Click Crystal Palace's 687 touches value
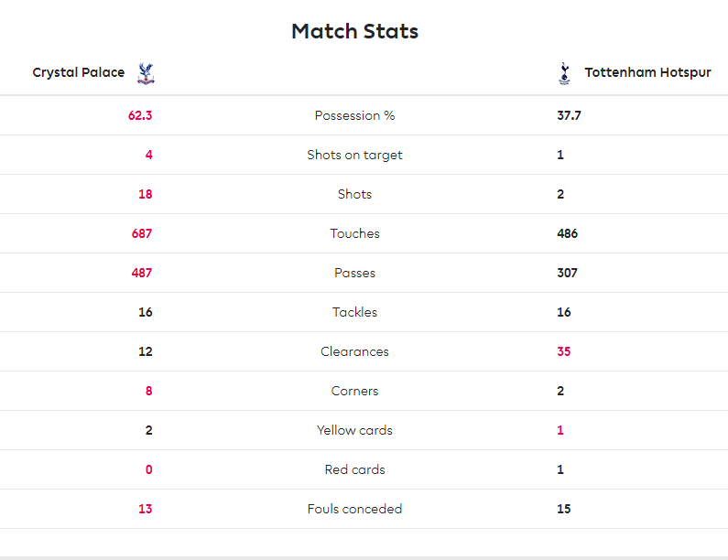The height and width of the screenshot is (560, 728). pos(142,233)
